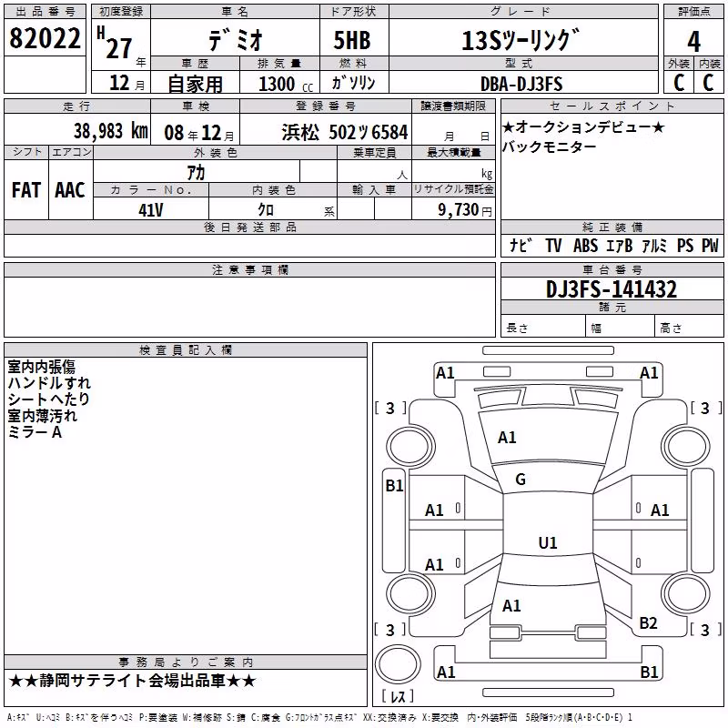Select the car name デミオ
The height and width of the screenshot is (728, 728).
(236, 39)
